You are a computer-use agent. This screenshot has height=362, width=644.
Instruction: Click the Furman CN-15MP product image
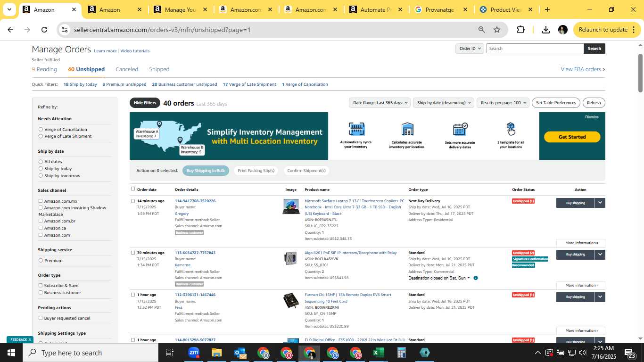tap(291, 301)
